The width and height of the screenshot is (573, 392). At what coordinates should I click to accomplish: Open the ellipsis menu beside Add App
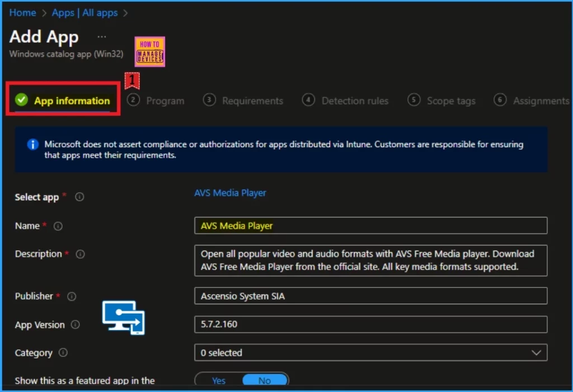(101, 36)
